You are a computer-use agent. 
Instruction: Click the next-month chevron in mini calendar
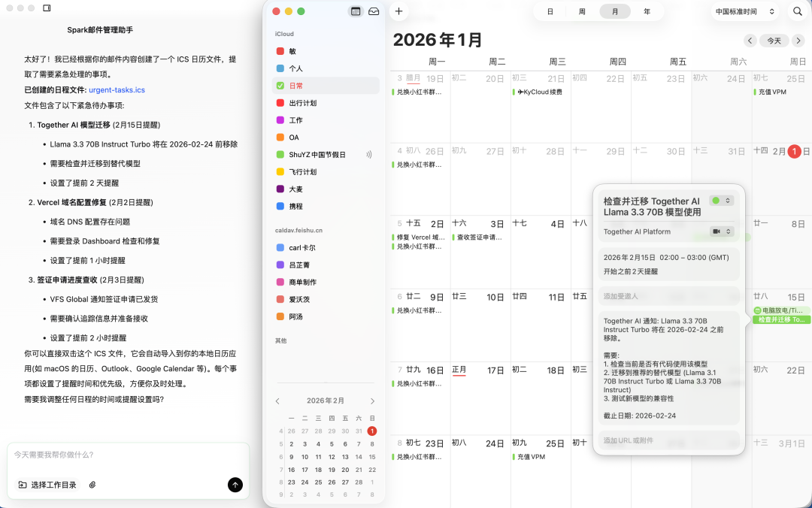[x=372, y=401]
